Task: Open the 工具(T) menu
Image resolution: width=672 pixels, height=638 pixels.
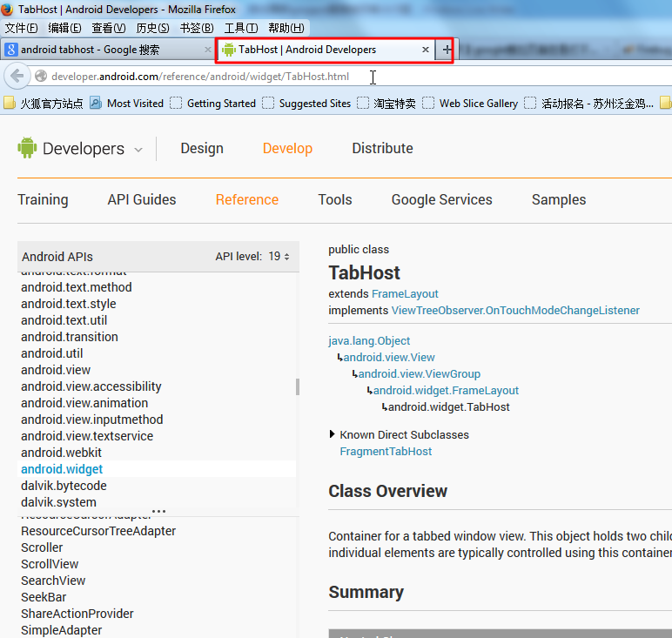Action: (241, 28)
